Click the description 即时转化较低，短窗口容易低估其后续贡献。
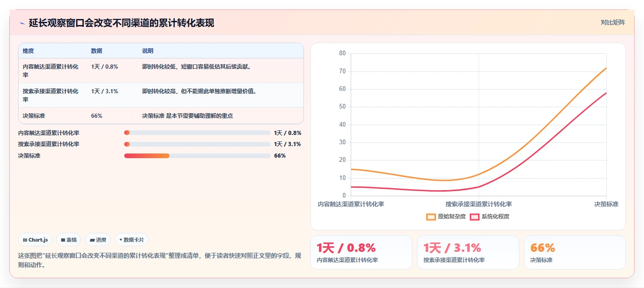 pyautogui.click(x=197, y=67)
